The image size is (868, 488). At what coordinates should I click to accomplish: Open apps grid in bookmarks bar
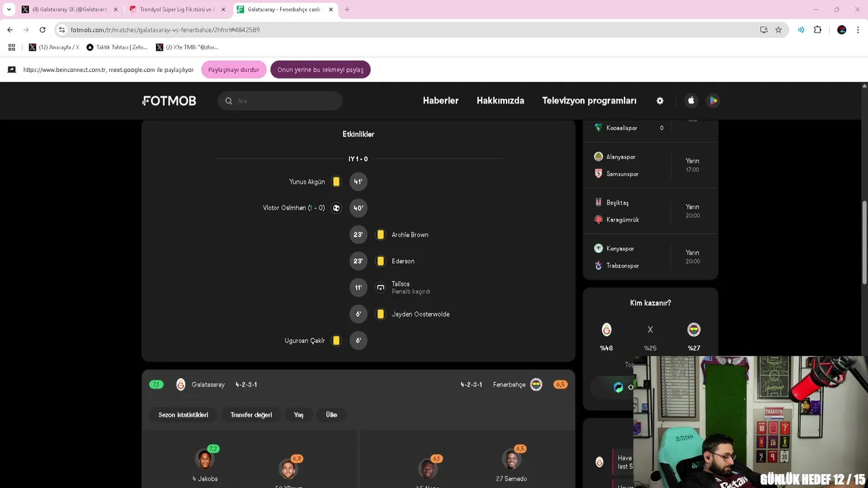[x=12, y=47]
